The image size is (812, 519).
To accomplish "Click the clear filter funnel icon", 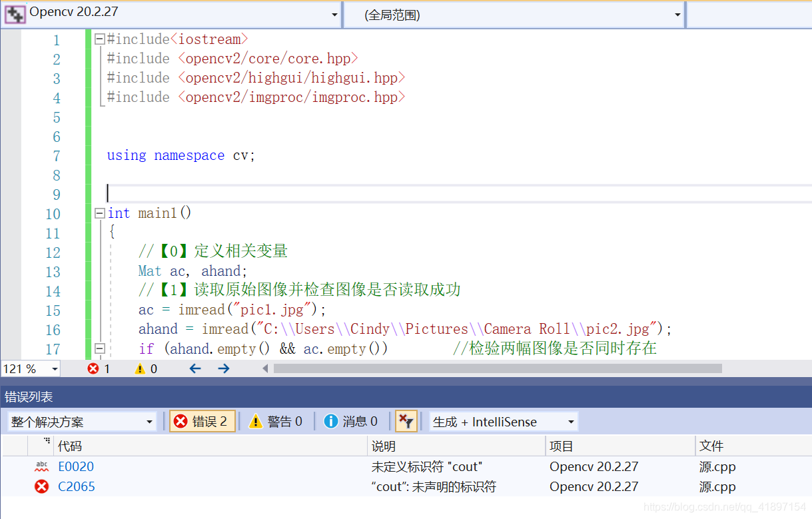I will (x=406, y=421).
